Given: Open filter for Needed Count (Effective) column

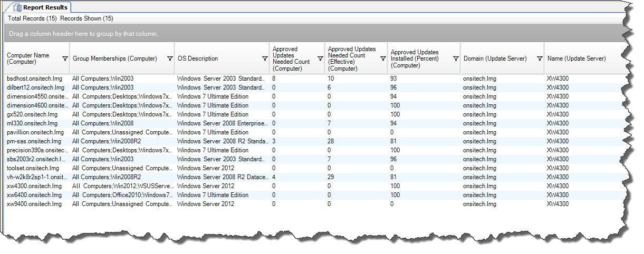Looking at the screenshot, I should tap(383, 58).
